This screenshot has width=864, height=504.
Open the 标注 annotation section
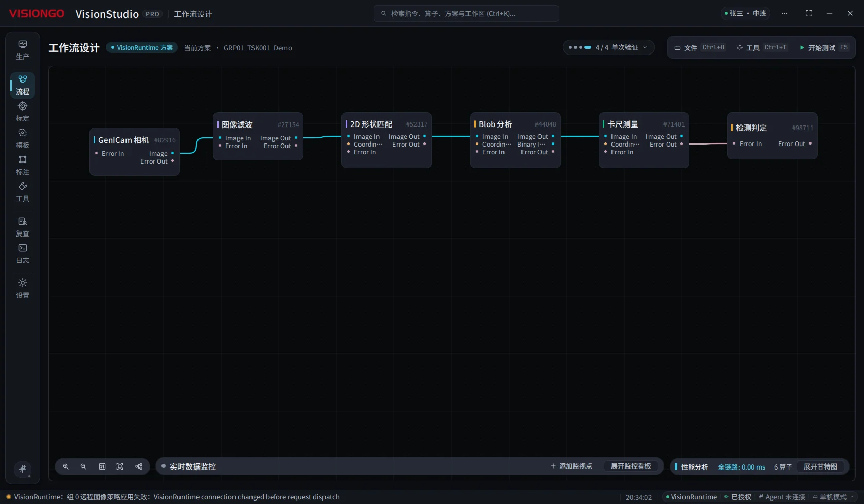pos(23,165)
